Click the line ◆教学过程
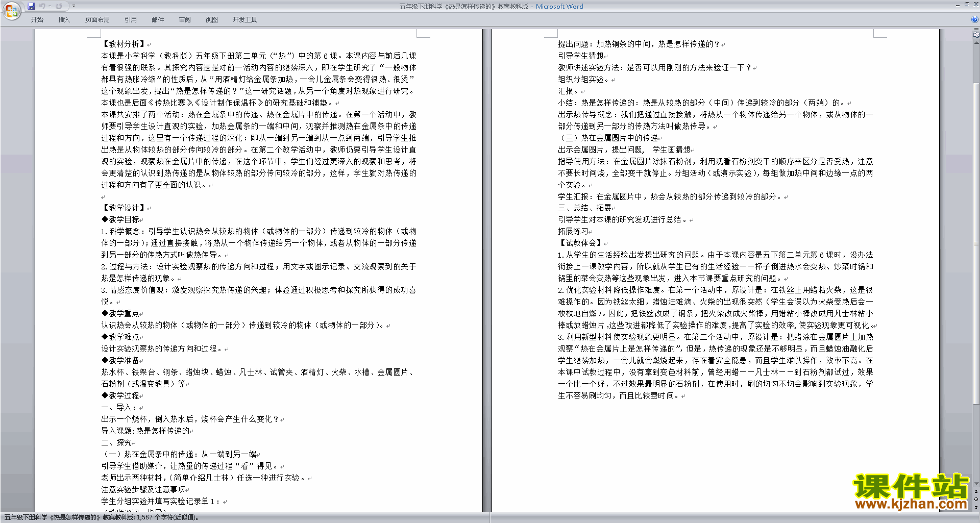Viewport: 980px width, 523px height. [x=120, y=395]
